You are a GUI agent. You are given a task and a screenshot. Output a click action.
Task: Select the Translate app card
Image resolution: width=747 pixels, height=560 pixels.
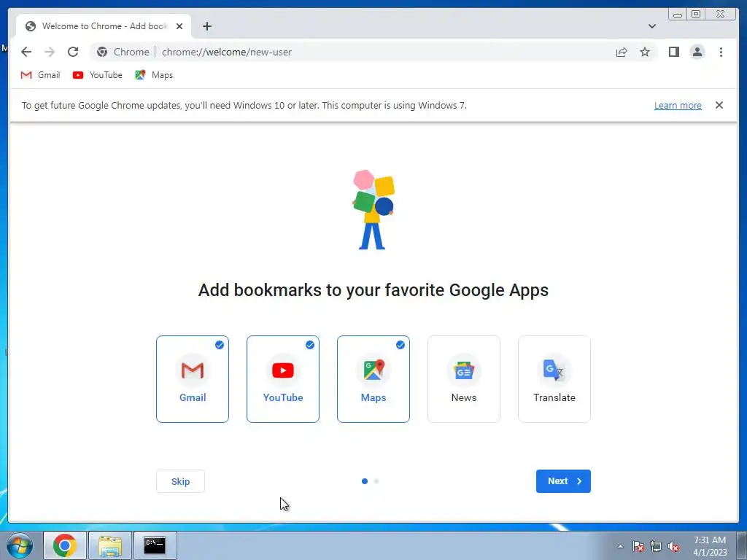click(554, 379)
